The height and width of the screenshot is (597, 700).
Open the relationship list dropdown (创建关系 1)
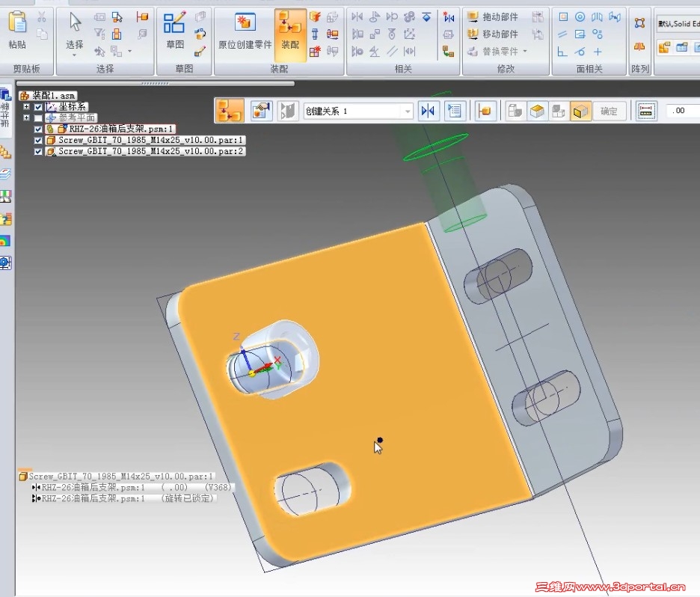[407, 111]
